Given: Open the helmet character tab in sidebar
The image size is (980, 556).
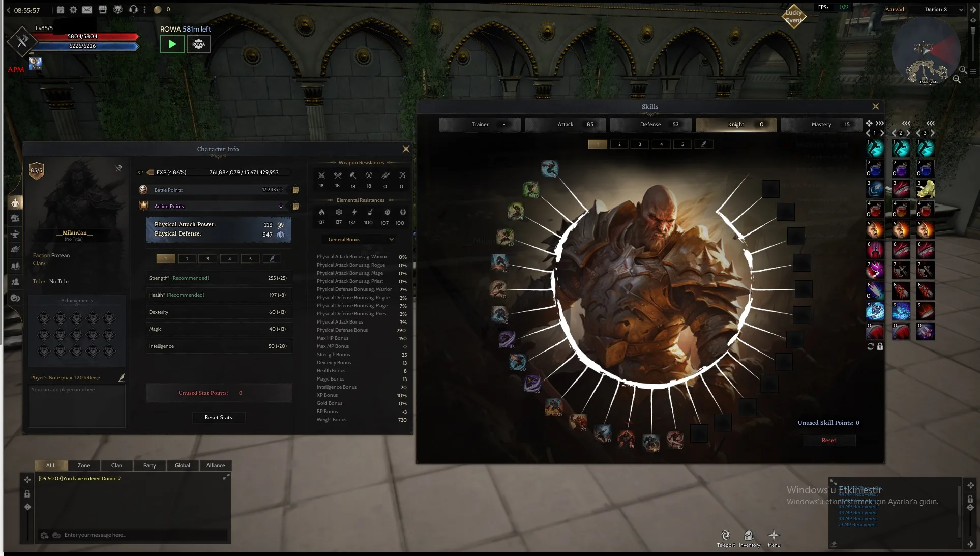Looking at the screenshot, I should click(15, 202).
